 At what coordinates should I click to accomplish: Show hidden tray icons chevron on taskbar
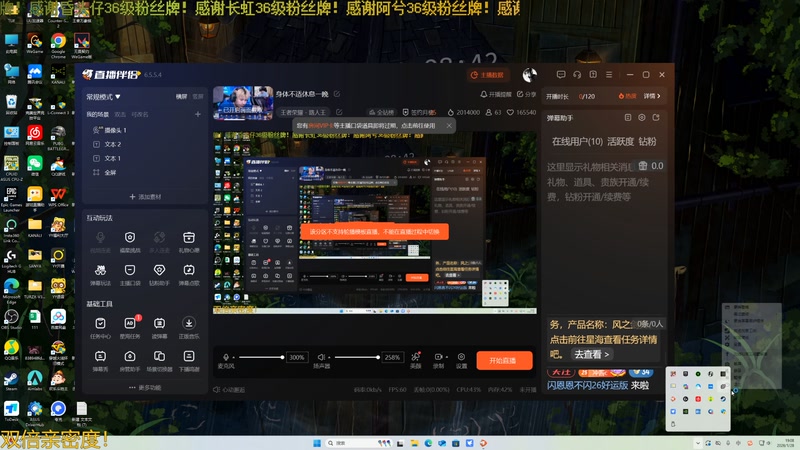tap(697, 443)
